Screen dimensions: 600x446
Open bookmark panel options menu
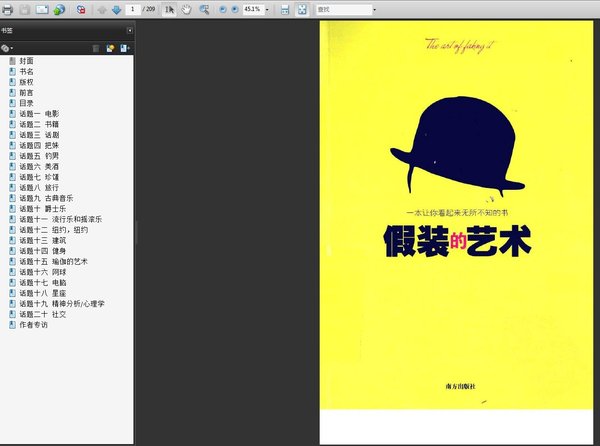[x=8, y=47]
